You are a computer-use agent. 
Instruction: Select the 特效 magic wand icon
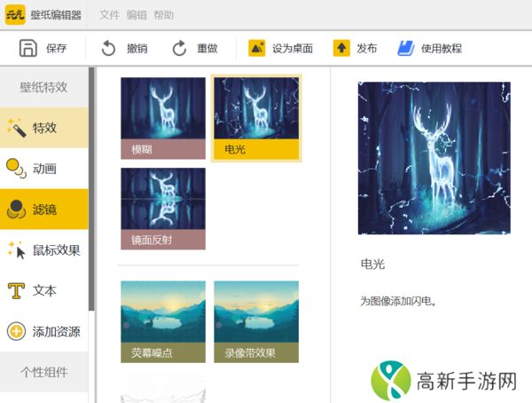16,128
